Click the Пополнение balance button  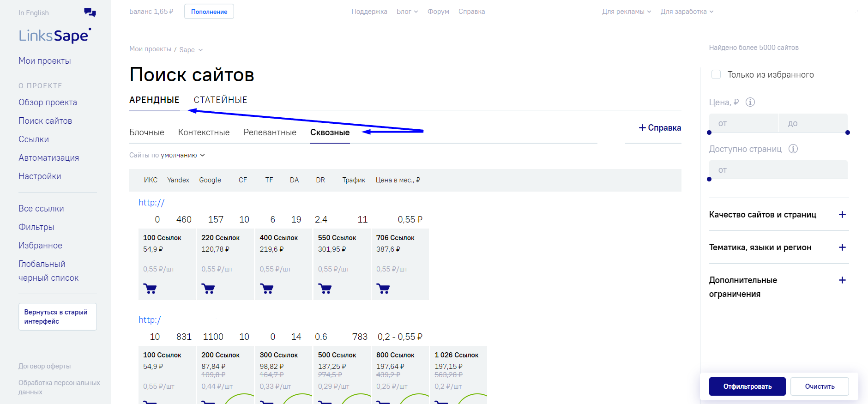click(x=209, y=12)
